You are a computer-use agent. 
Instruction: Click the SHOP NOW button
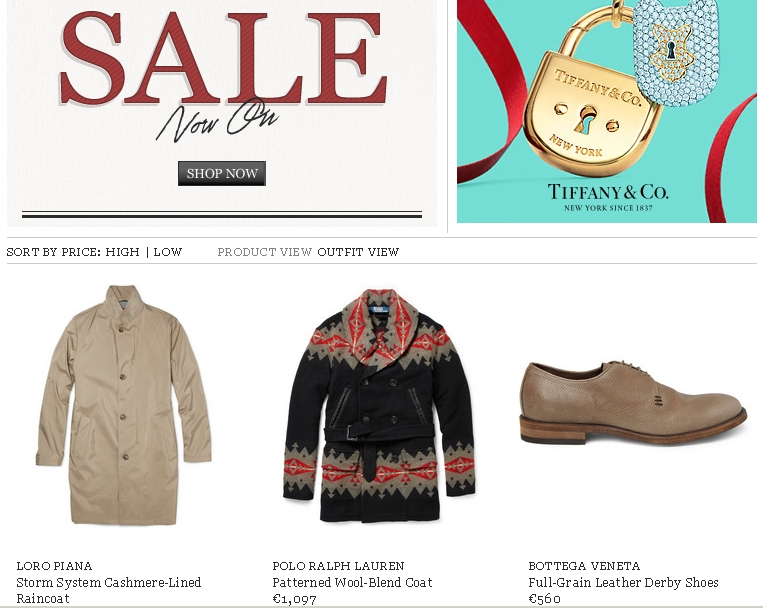pos(222,173)
